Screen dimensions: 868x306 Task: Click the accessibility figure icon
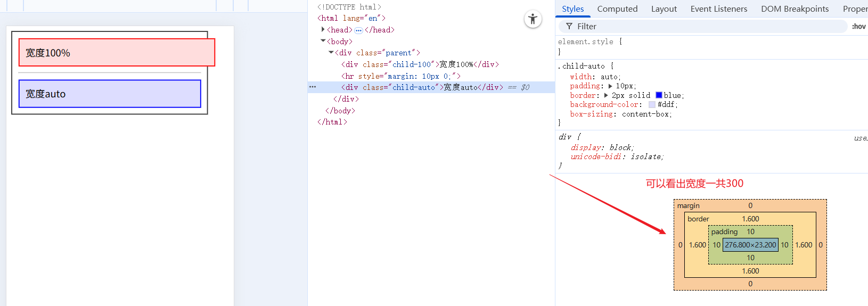coord(533,19)
